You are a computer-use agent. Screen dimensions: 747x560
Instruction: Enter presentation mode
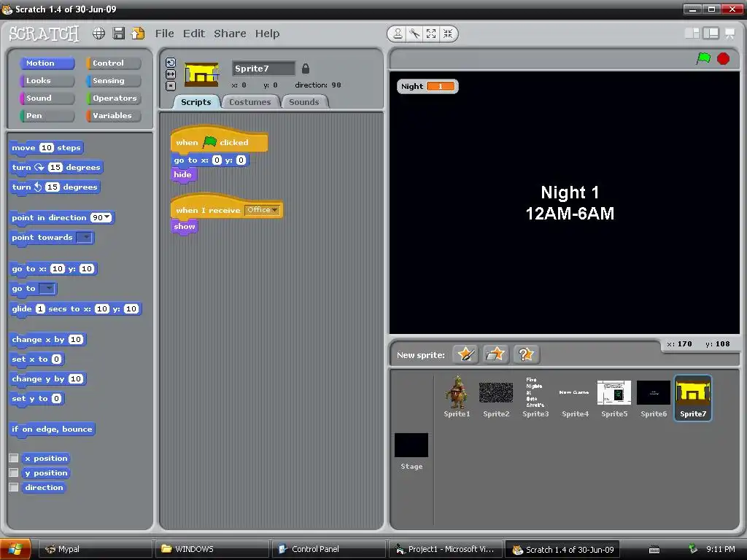pos(729,34)
